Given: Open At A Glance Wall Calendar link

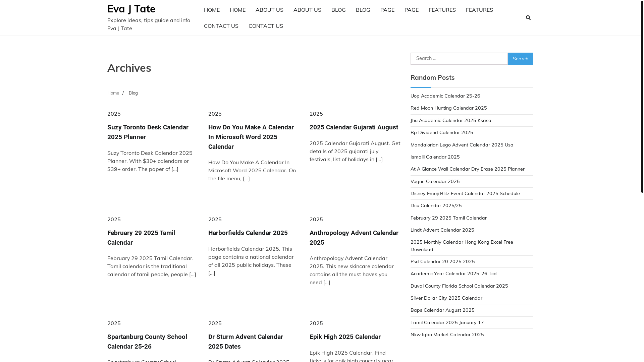Looking at the screenshot, I should tap(468, 169).
